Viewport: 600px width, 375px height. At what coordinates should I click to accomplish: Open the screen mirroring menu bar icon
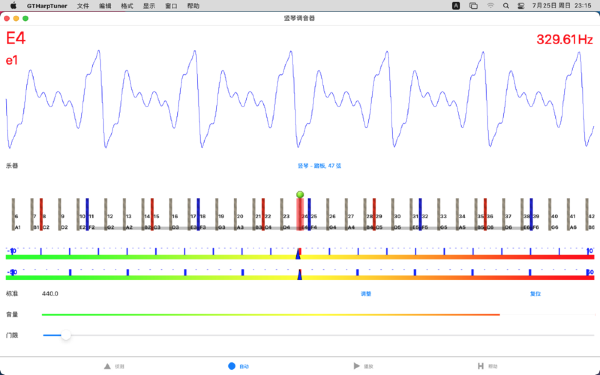point(473,6)
